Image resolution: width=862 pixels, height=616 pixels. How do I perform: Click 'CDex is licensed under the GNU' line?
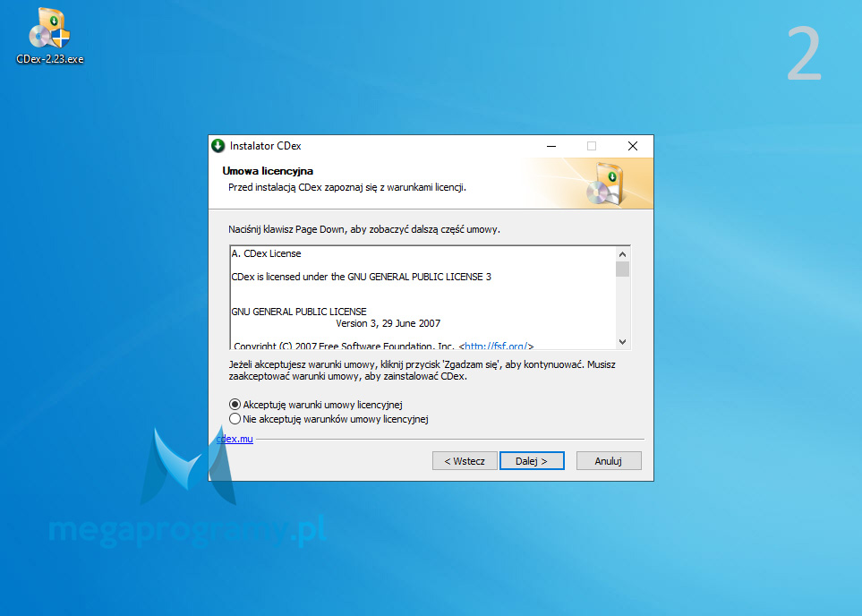[x=362, y=277]
